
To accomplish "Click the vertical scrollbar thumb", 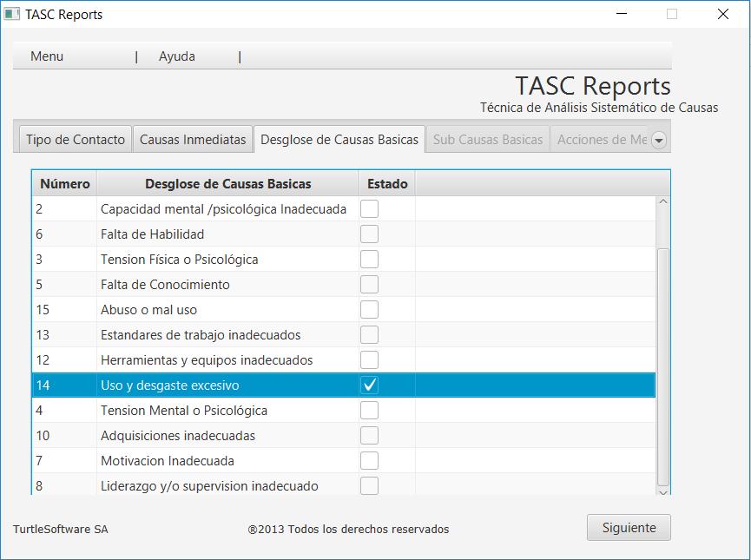I will point(663,367).
